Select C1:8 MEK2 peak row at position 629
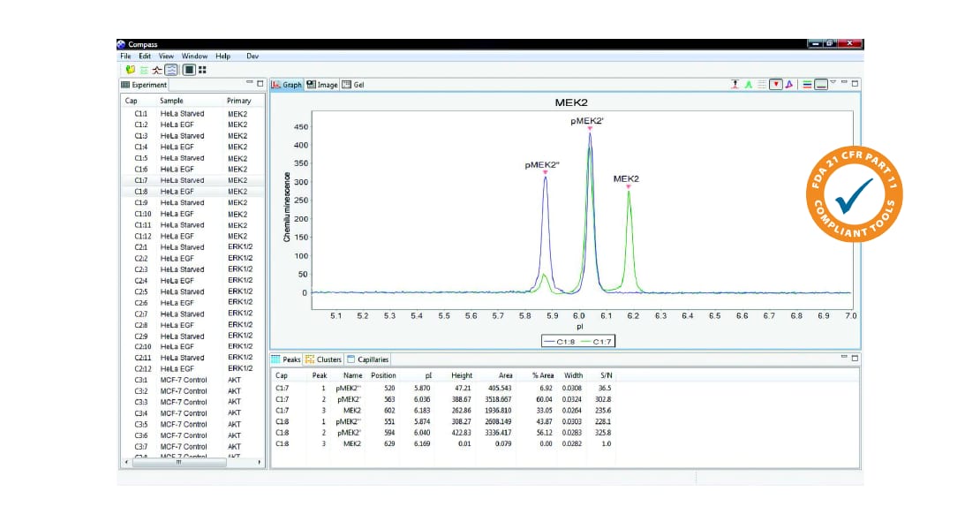 (444, 444)
